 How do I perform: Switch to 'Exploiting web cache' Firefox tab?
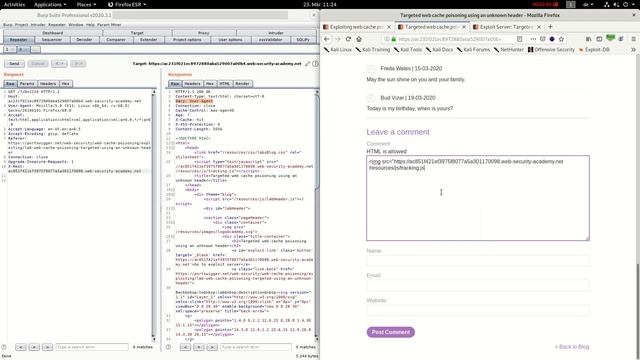(357, 27)
